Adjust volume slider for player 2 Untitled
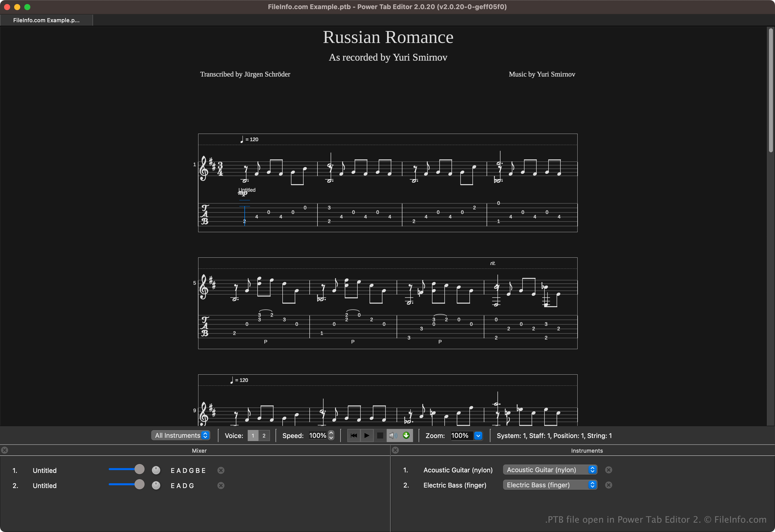775x532 pixels. (x=126, y=484)
